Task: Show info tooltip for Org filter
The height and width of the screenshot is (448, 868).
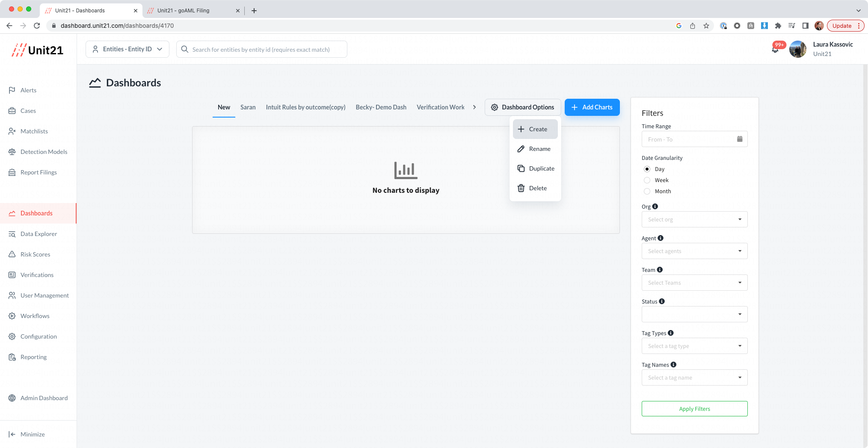Action: 655,206
